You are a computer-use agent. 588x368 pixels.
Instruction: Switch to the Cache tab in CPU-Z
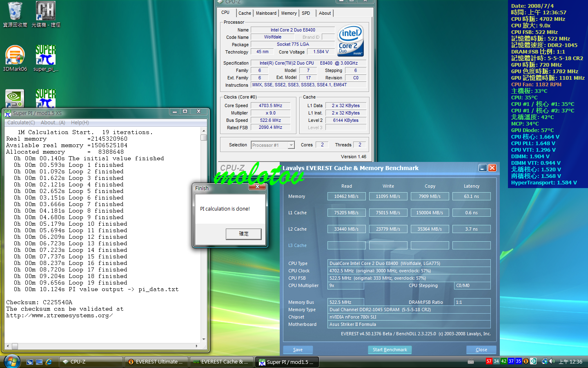[245, 13]
